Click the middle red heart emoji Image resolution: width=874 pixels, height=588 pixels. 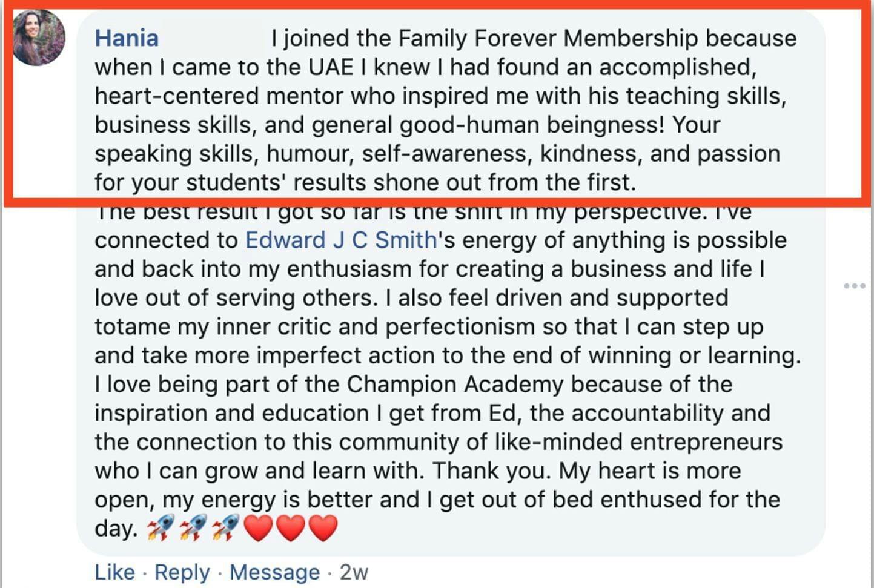click(x=291, y=528)
